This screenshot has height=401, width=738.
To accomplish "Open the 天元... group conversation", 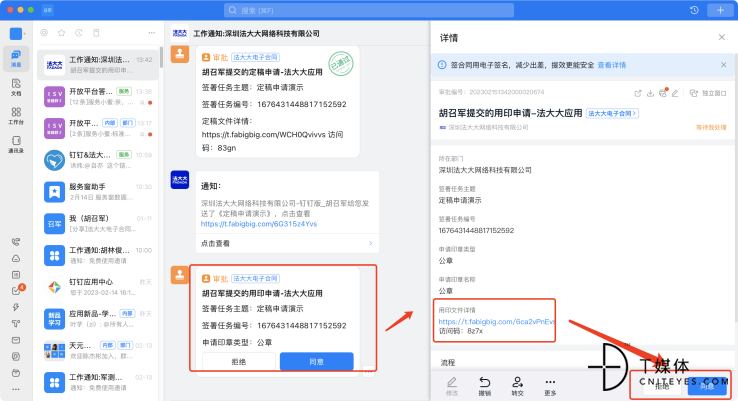I will pos(98,351).
